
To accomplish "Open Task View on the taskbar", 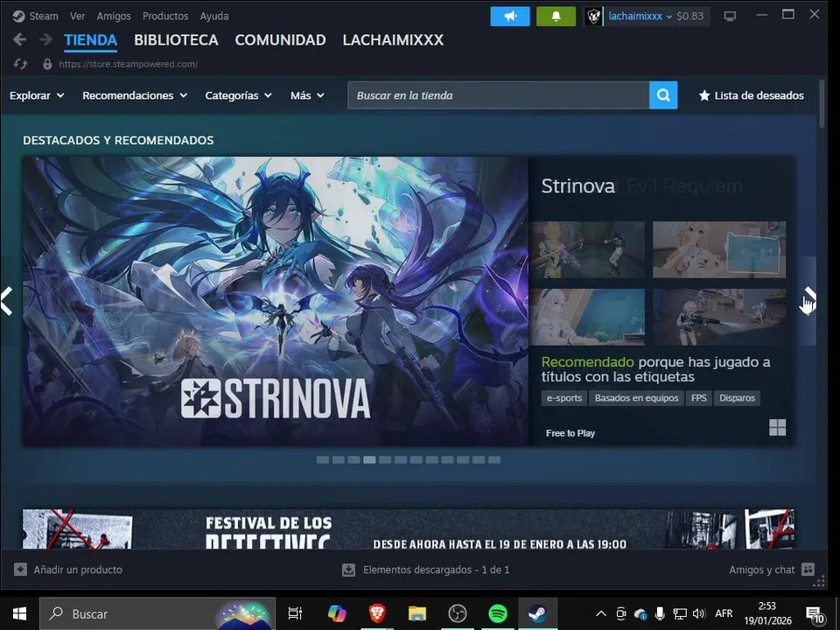I will pos(295,613).
